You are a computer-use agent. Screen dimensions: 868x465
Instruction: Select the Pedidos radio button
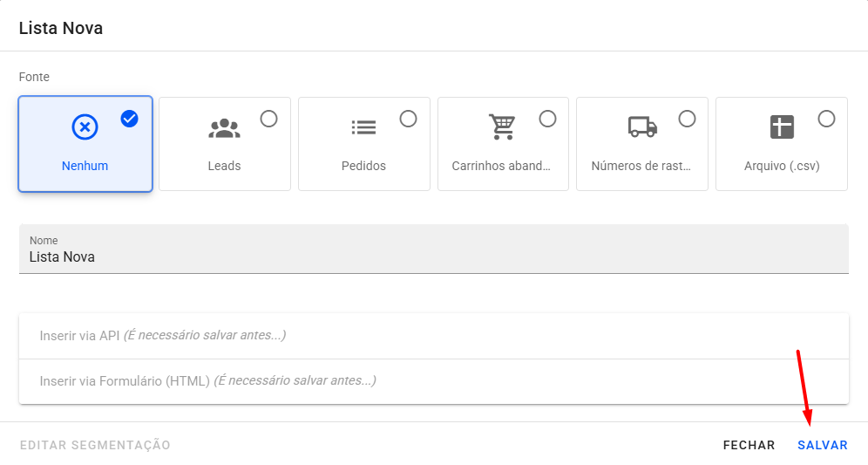coord(408,119)
